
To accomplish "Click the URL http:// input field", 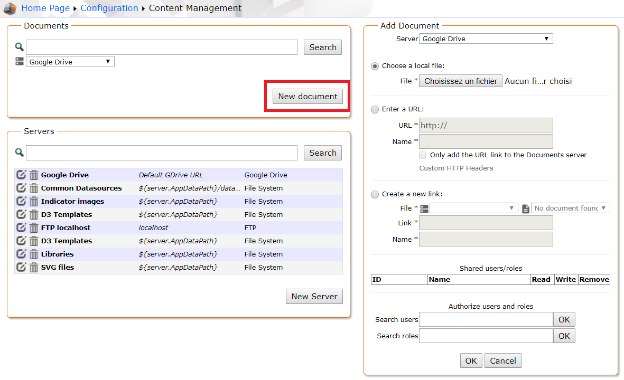I will [486, 125].
